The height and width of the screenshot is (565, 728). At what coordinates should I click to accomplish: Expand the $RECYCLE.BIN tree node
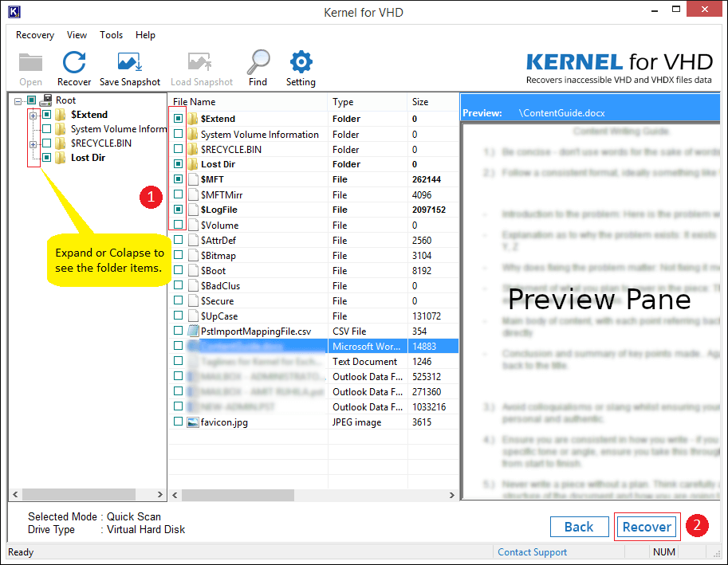[33, 144]
